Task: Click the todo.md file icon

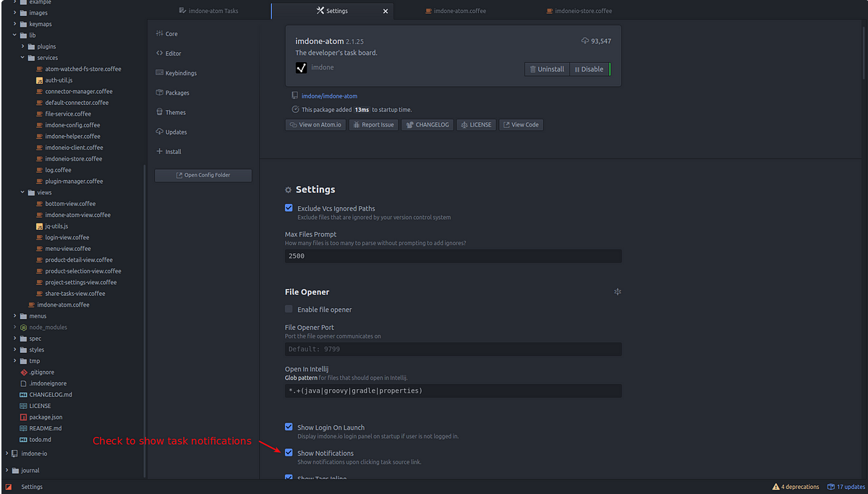Action: (23, 440)
